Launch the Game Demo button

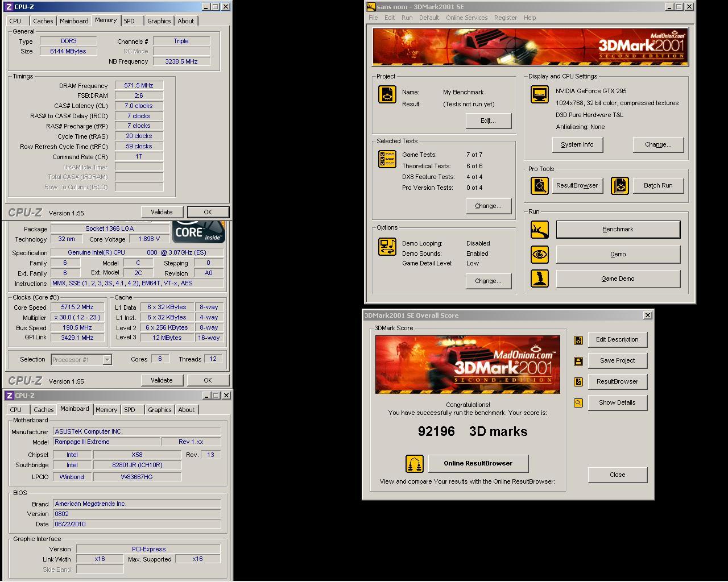[618, 278]
